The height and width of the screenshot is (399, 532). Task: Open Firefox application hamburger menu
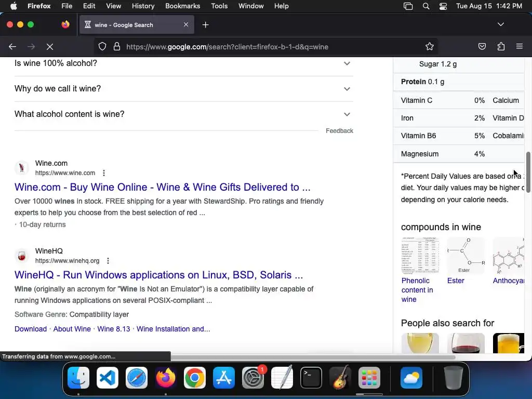[520, 46]
